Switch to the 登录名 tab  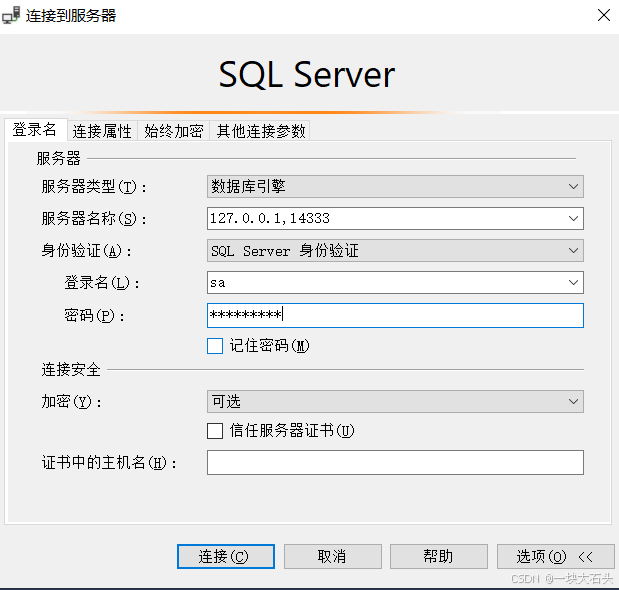tap(35, 129)
